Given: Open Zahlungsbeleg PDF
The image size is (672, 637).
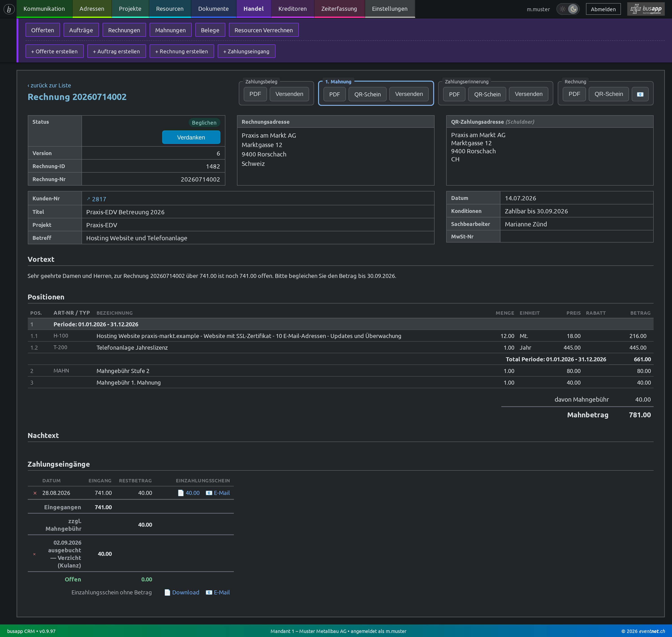Looking at the screenshot, I should tap(255, 94).
